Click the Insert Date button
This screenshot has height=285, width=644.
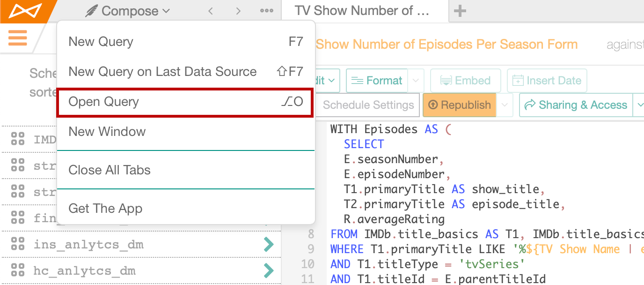[x=547, y=81]
